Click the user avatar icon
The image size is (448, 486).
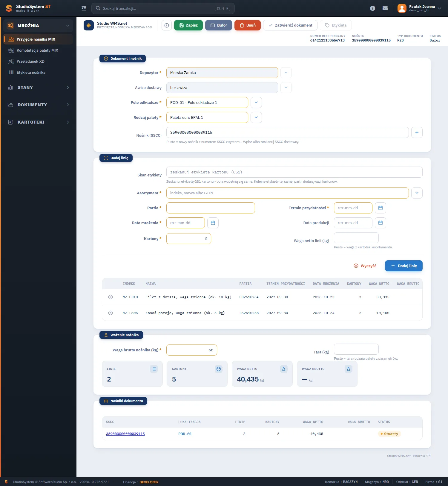(402, 8)
